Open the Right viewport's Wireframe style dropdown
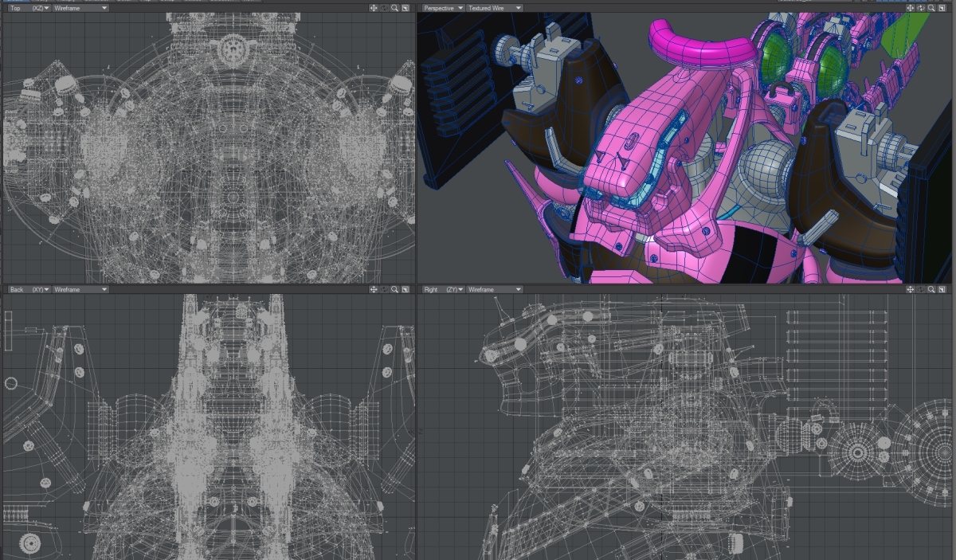 pyautogui.click(x=495, y=289)
